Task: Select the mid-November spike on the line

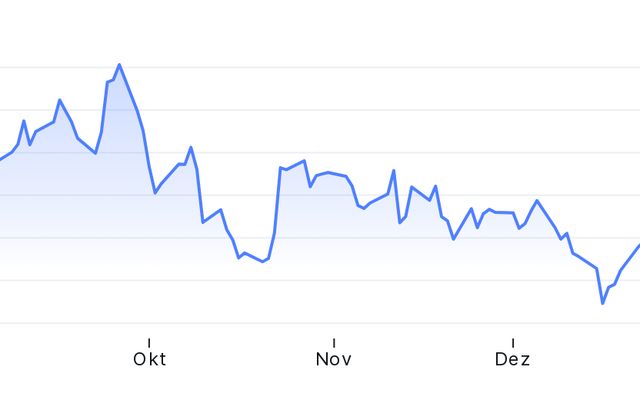Action: 394,170
